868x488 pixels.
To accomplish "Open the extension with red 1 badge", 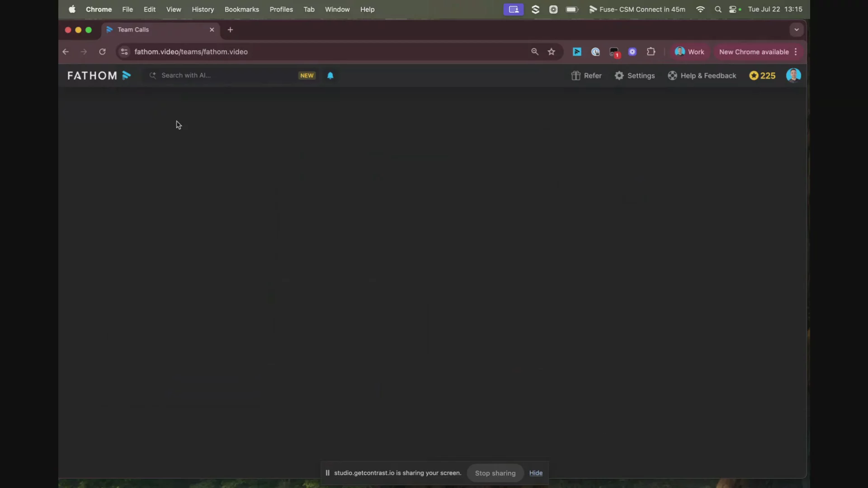I will (x=614, y=52).
